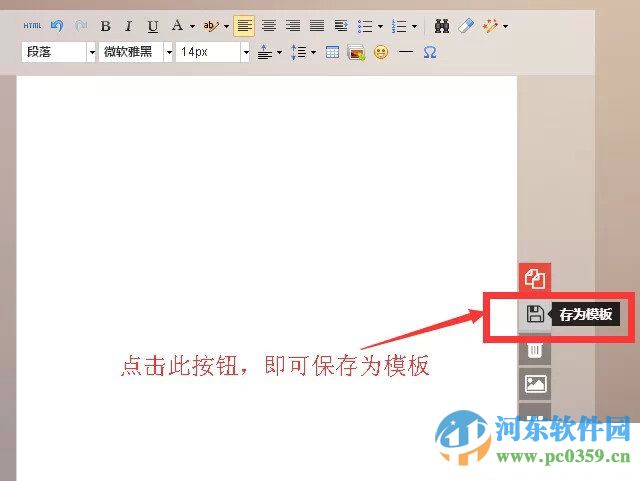Screen dimensions: 640x481
Task: Click the line height icon
Action: point(298,52)
